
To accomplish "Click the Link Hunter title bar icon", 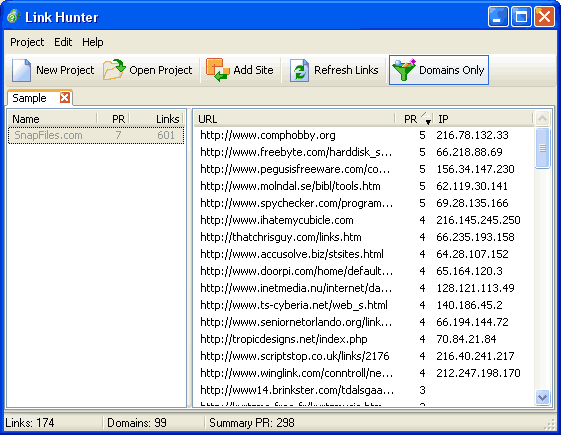I will (13, 16).
